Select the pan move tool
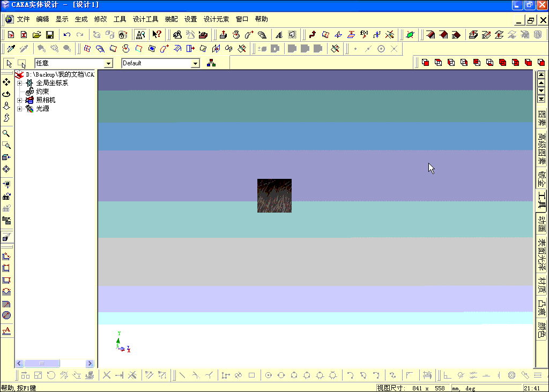This screenshot has width=549, height=392. point(6,82)
